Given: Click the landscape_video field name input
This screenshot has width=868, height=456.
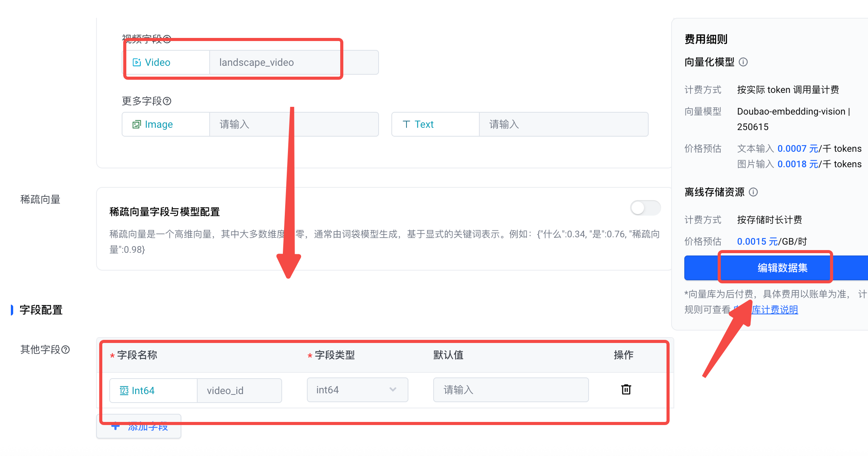Looking at the screenshot, I should pos(294,62).
